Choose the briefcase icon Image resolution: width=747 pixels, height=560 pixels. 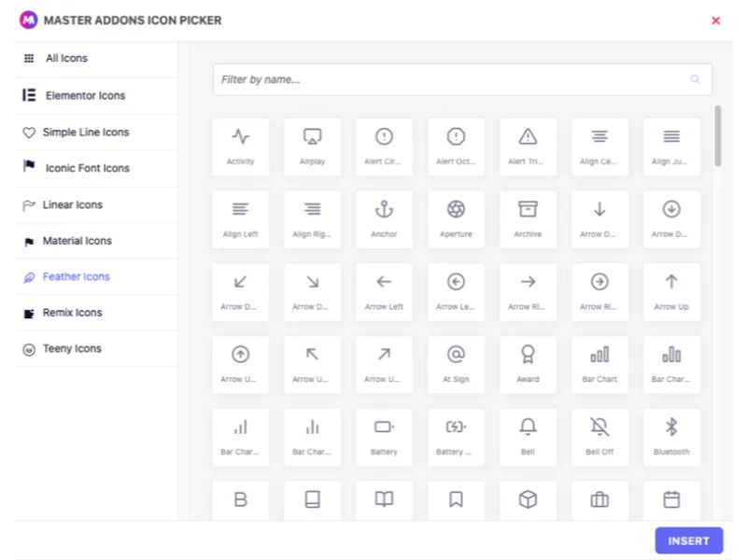click(x=599, y=500)
